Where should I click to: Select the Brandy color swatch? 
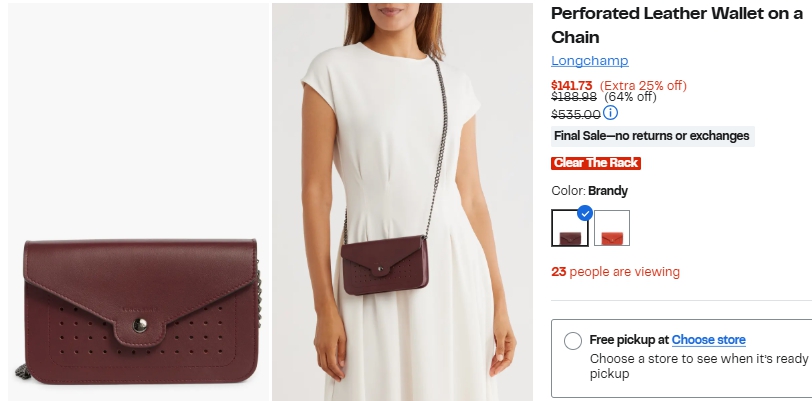coord(570,229)
